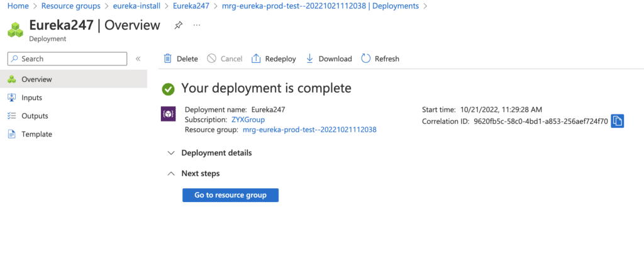Click the Cancel circle icon

click(x=211, y=59)
